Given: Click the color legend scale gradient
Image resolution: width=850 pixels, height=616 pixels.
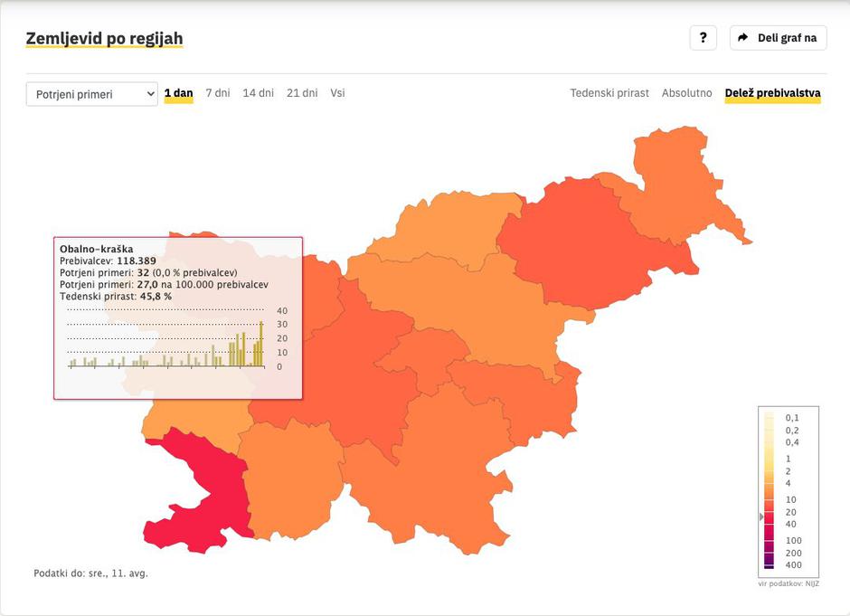Looking at the screenshot, I should click(769, 490).
